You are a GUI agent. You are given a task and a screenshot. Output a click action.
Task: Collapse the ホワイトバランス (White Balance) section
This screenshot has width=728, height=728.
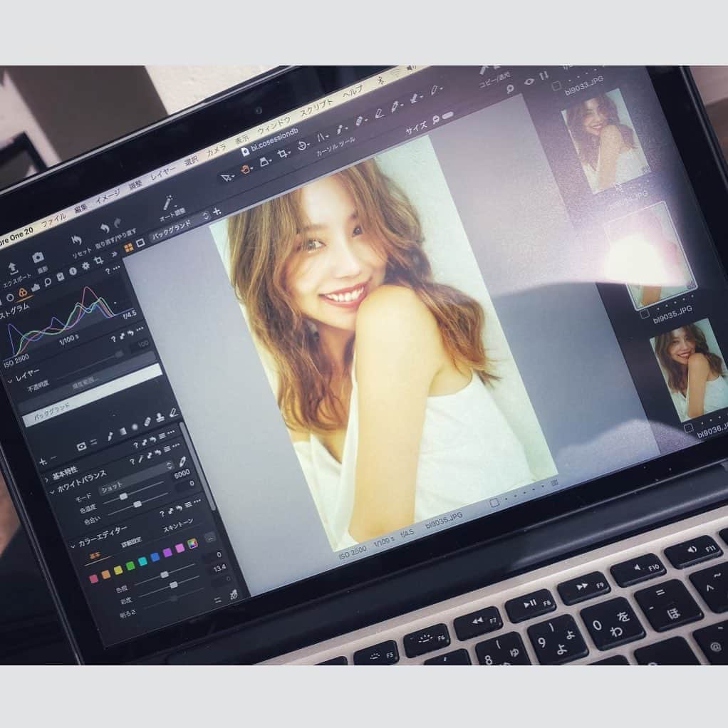[x=53, y=492]
